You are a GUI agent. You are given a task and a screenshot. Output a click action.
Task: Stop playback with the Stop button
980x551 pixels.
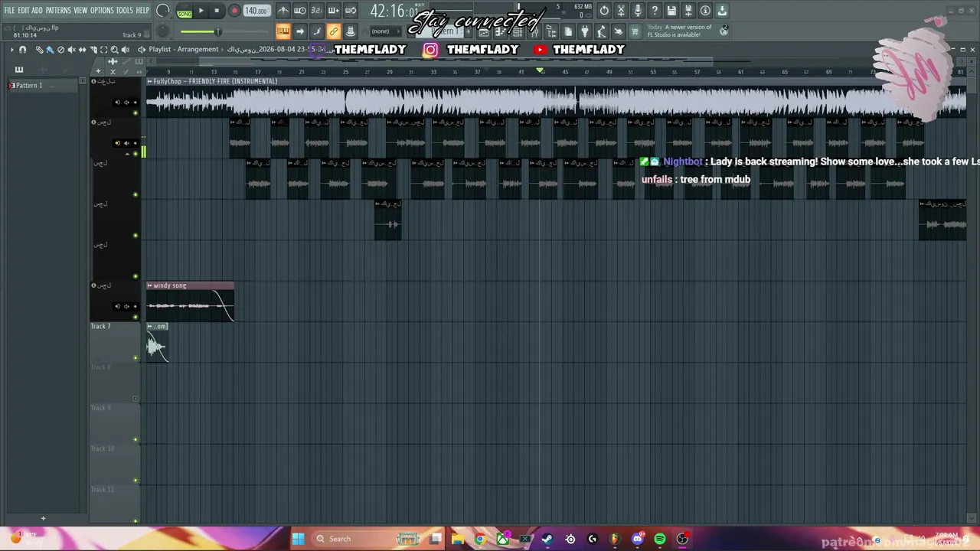tap(217, 11)
